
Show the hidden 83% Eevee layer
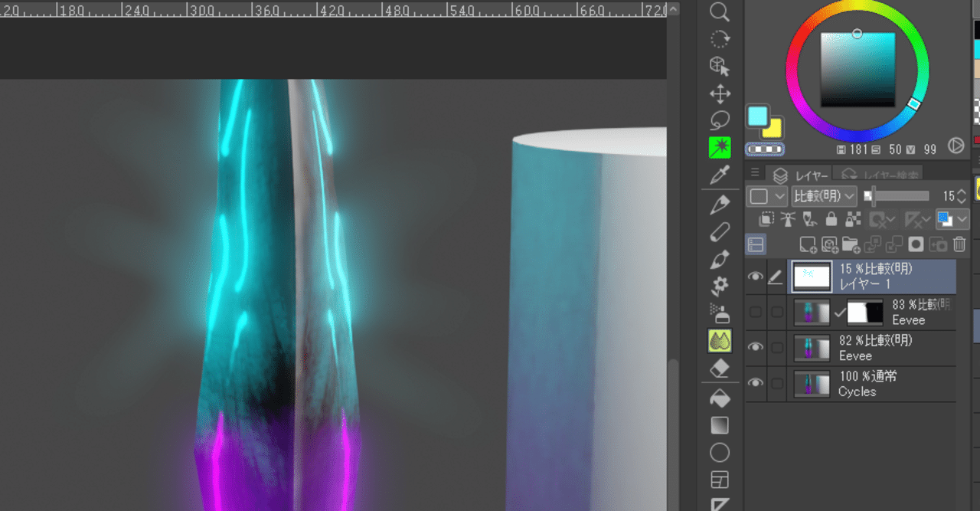point(756,313)
